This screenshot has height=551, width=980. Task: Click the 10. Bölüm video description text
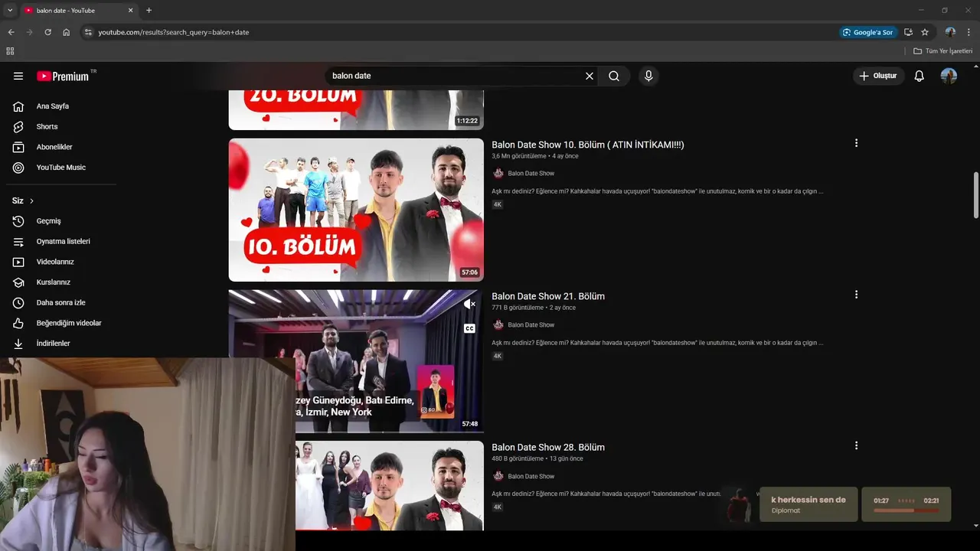(x=658, y=191)
